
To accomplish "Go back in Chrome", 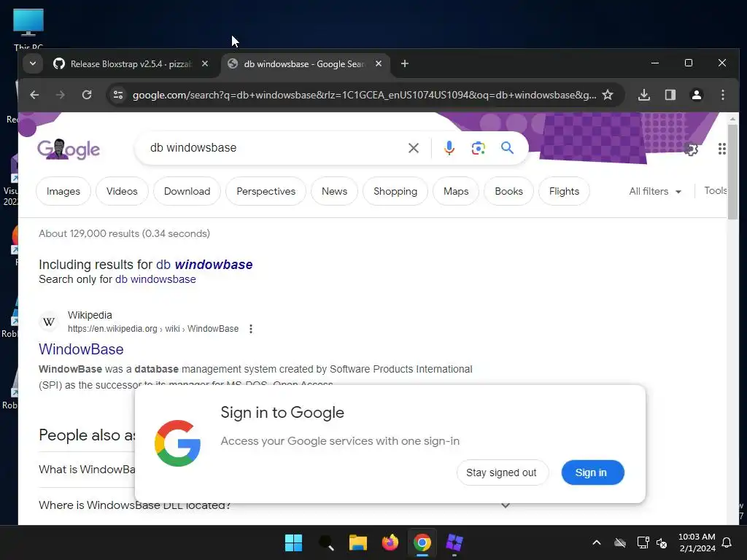I will click(x=34, y=95).
